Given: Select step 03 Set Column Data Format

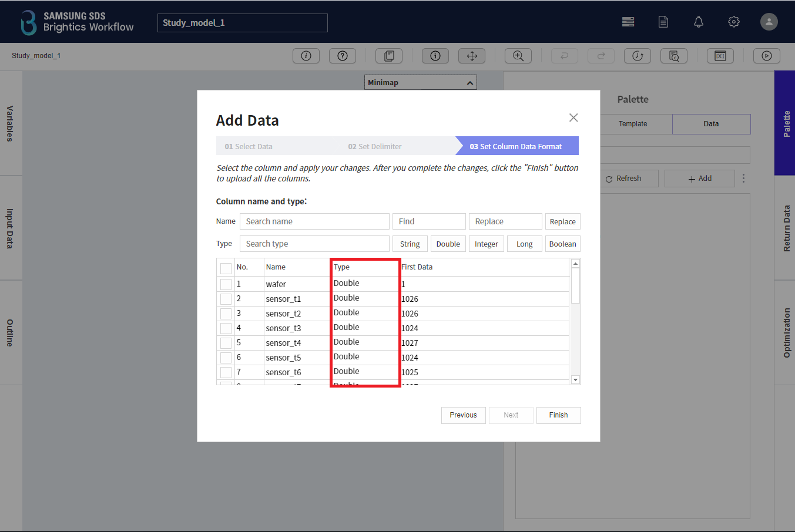Looking at the screenshot, I should [516, 146].
